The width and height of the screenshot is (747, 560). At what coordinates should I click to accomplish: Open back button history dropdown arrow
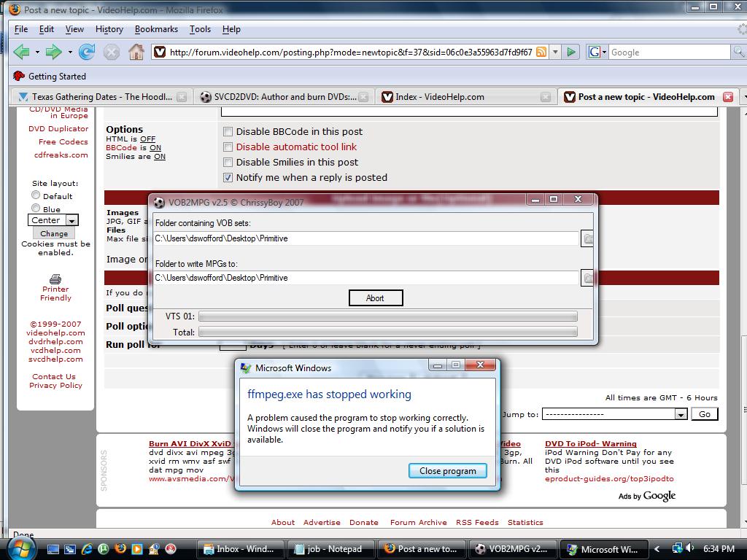tap(37, 52)
